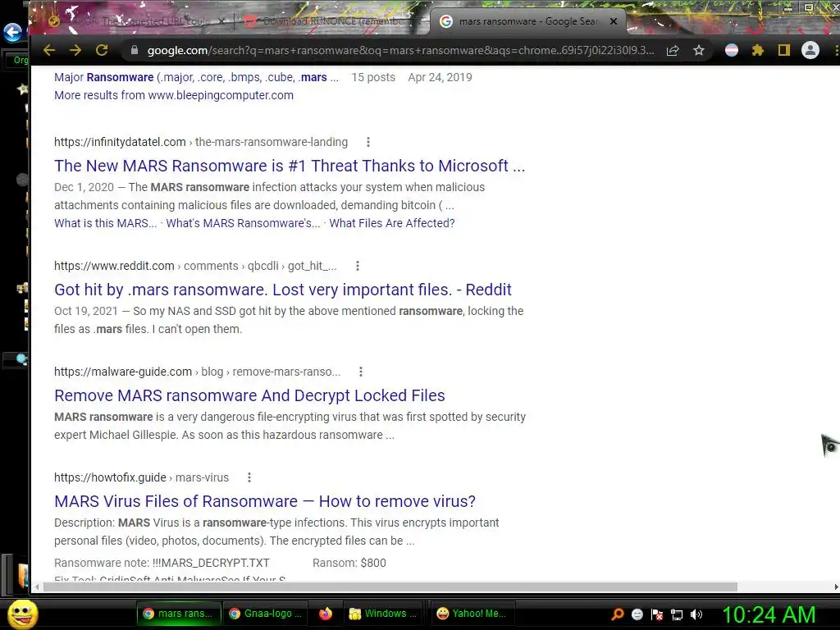
Task: Open more options for the reddit.com result
Action: tap(358, 266)
